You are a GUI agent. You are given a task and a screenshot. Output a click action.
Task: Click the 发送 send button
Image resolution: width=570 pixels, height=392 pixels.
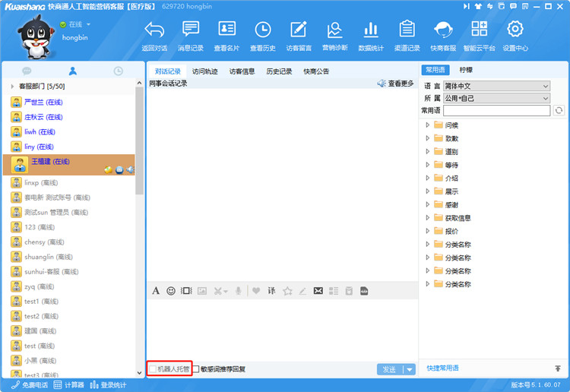[389, 369]
